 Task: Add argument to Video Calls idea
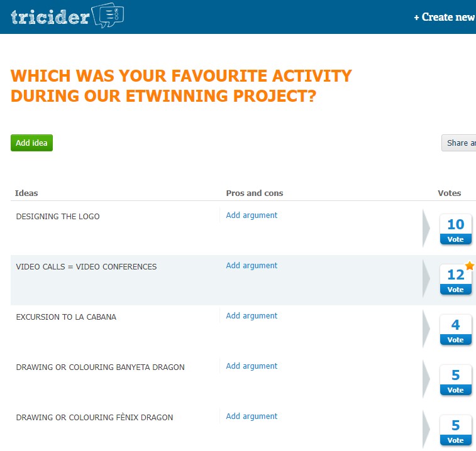point(252,265)
